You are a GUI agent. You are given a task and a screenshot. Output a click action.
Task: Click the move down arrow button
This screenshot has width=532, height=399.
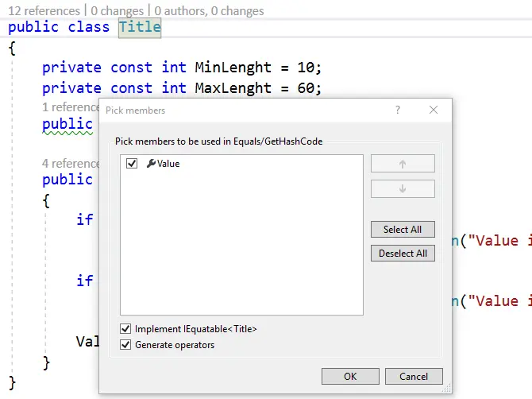click(403, 188)
